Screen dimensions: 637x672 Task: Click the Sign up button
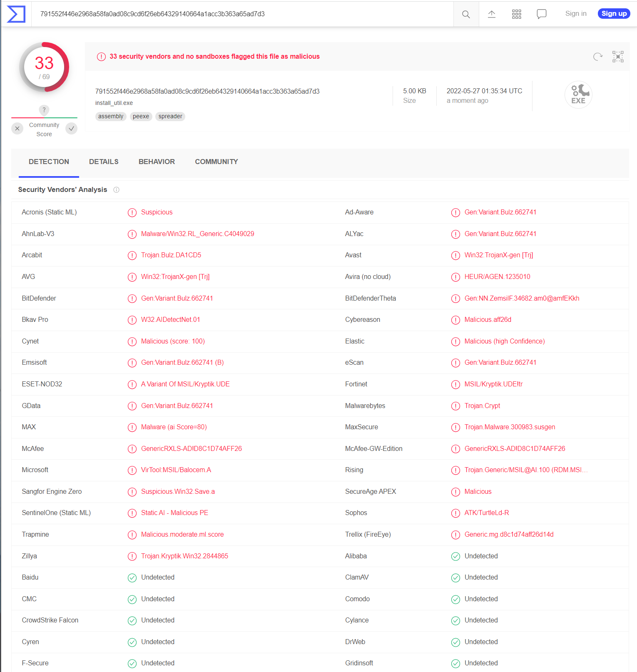coord(614,14)
